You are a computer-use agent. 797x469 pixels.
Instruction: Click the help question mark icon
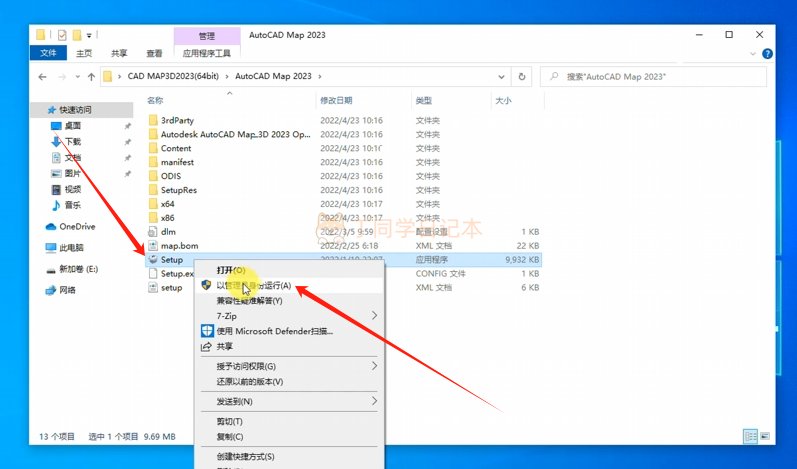pos(768,53)
